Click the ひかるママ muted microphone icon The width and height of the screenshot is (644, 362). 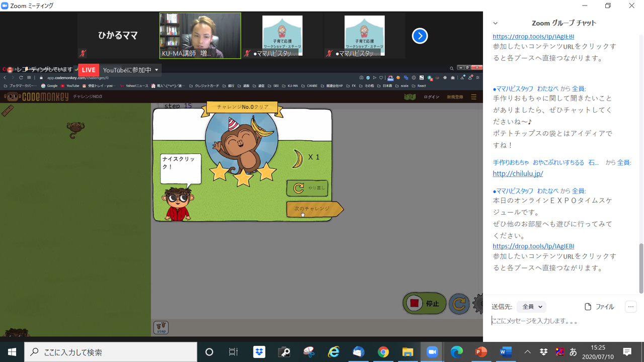click(x=83, y=53)
